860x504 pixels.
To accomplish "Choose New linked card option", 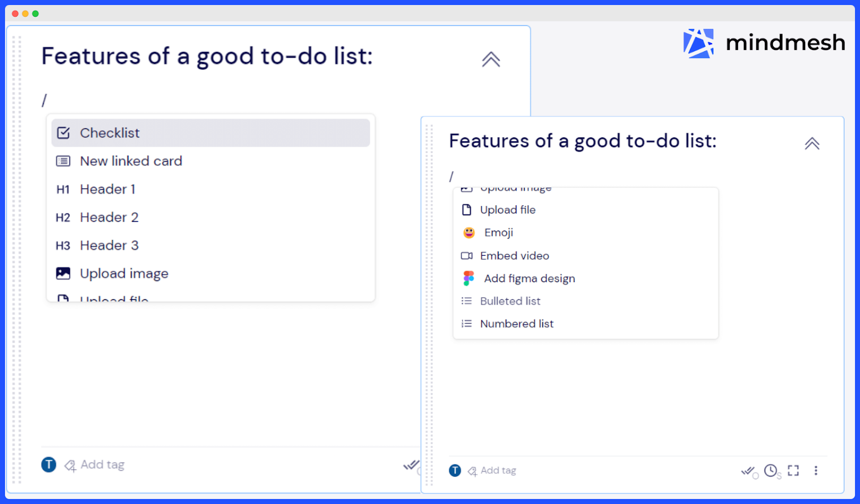I will pos(131,161).
